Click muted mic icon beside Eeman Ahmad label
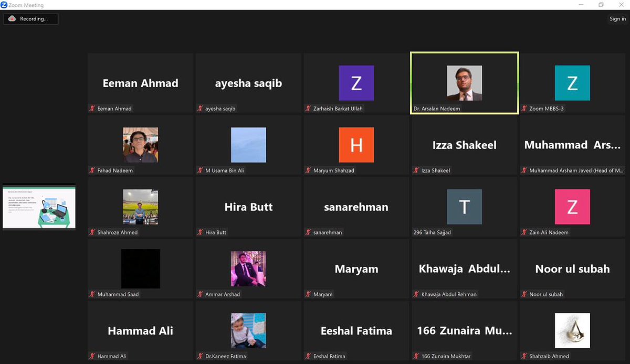Screen dimensions: 630x364 (x=92, y=109)
